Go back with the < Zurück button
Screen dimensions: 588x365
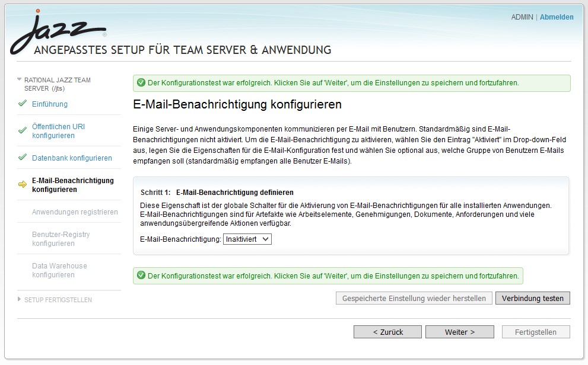point(387,332)
